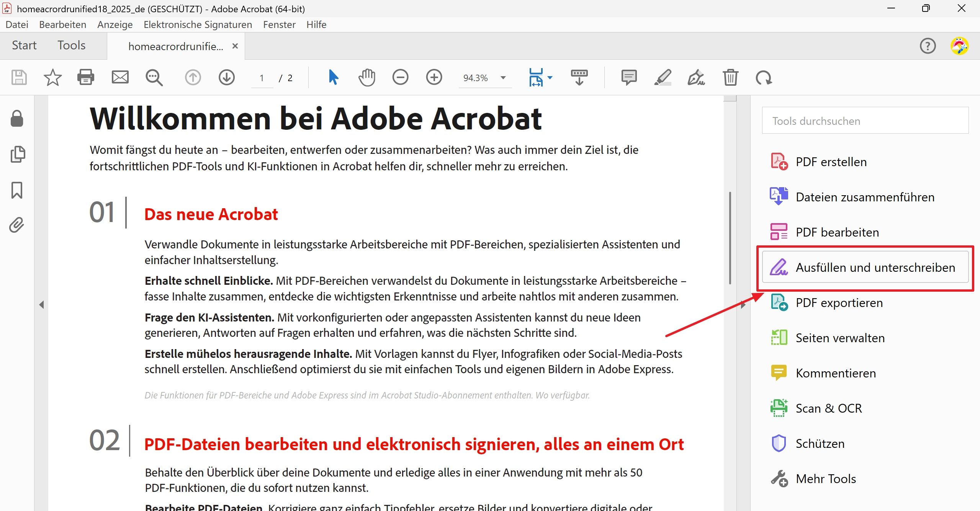Print the document with printer icon
The width and height of the screenshot is (980, 511).
(86, 77)
